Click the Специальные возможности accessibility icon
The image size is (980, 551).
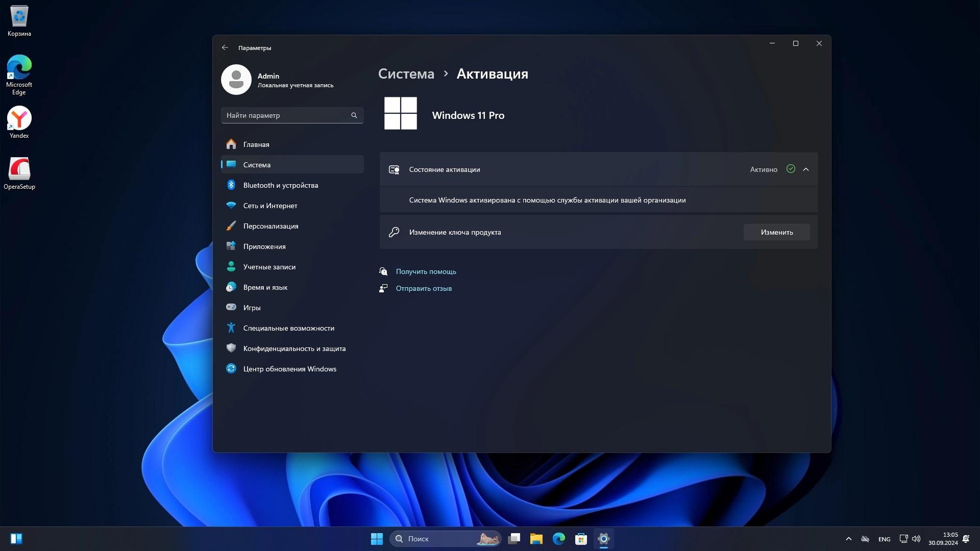(x=231, y=328)
